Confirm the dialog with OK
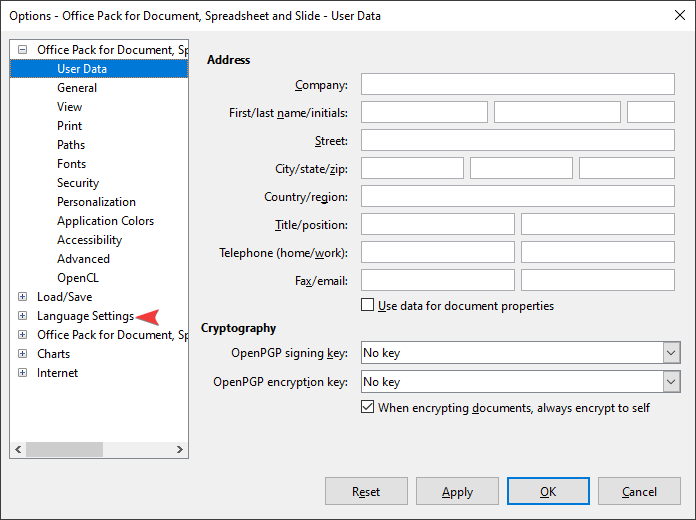The image size is (696, 520). (x=548, y=492)
